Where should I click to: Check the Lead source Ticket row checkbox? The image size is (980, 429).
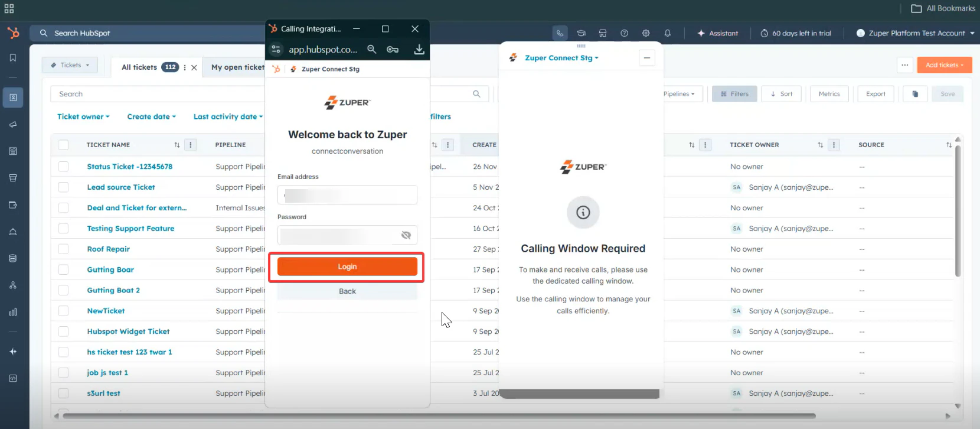[x=64, y=187]
